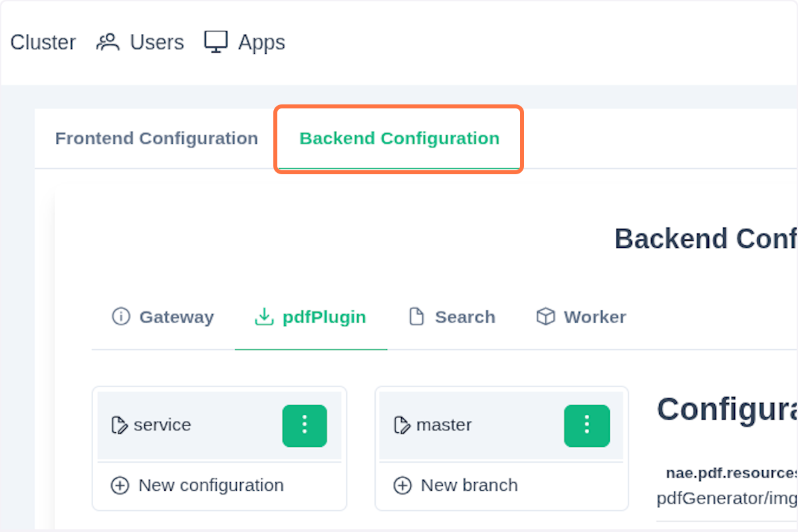Image resolution: width=798 pixels, height=532 pixels.
Task: Click the document icon beside Search
Action: (416, 317)
